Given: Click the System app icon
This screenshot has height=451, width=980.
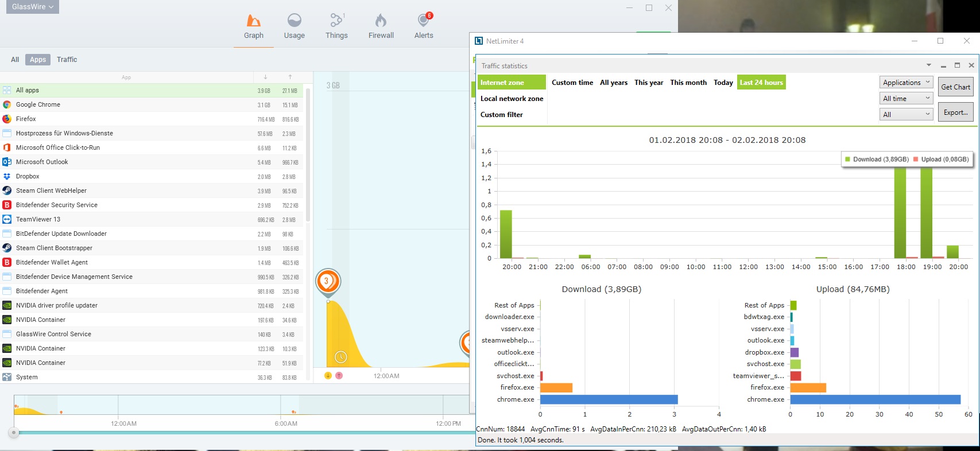Looking at the screenshot, I should (x=7, y=377).
